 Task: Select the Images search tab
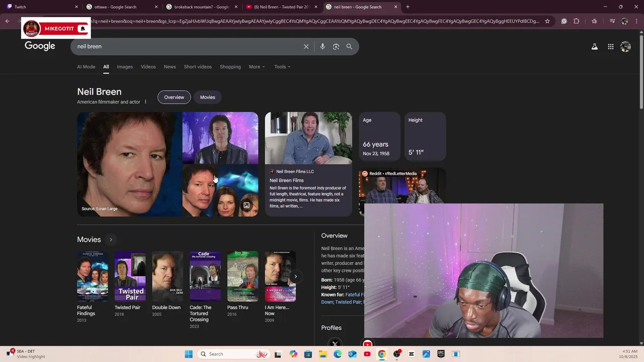(x=125, y=67)
